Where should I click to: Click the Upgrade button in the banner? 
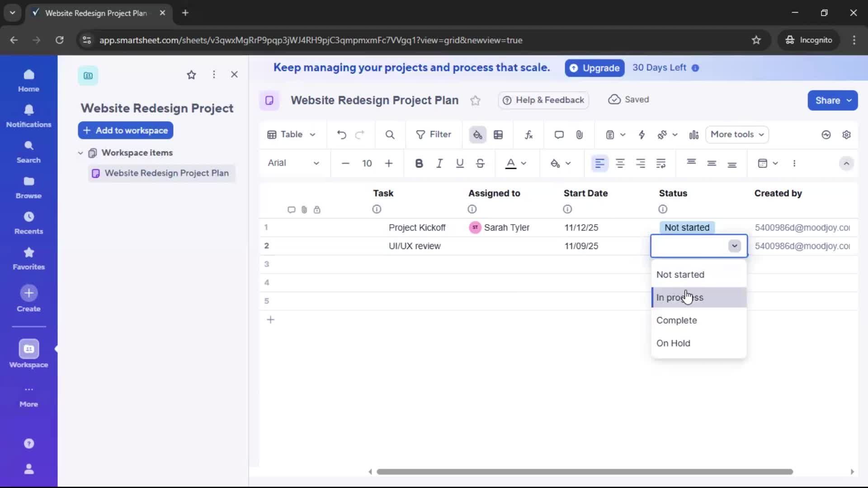(594, 68)
